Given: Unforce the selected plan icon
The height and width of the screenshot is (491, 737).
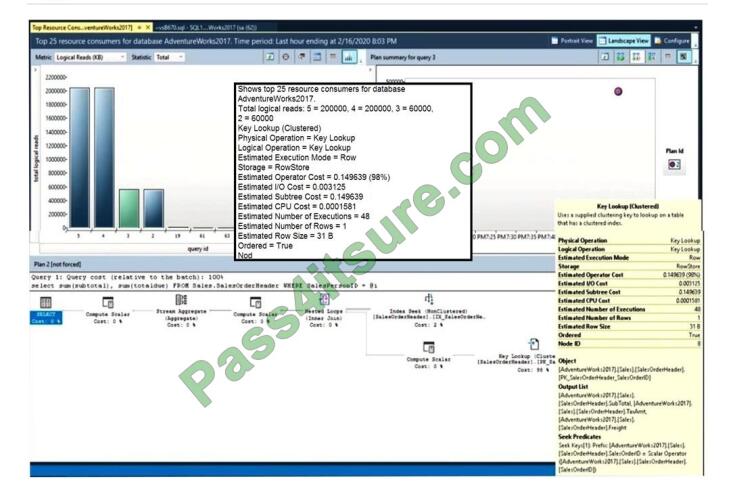Looking at the screenshot, I should (636, 57).
